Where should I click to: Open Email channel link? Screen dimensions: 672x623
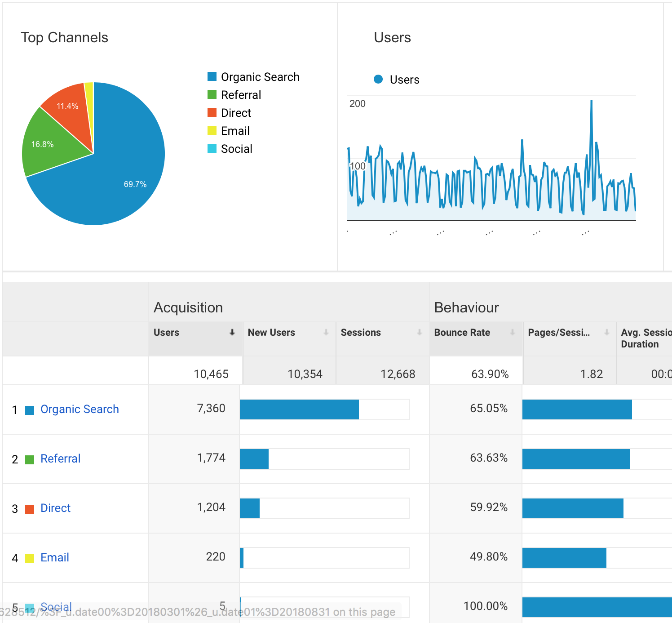[54, 557]
